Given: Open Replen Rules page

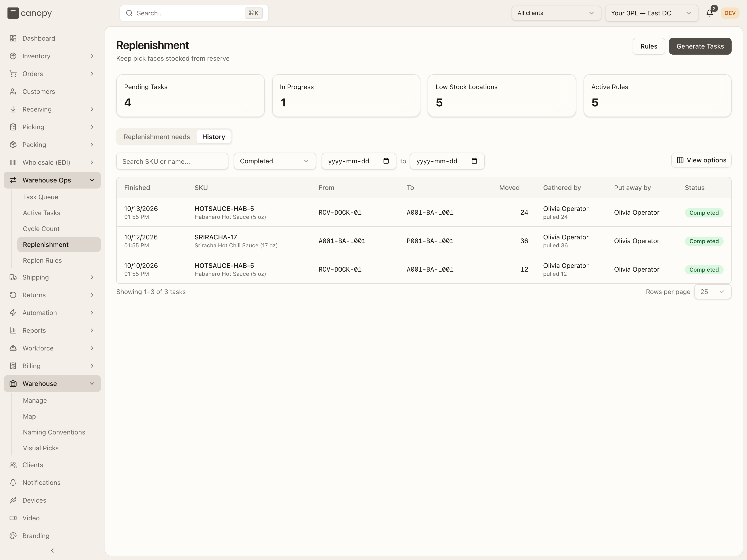Looking at the screenshot, I should click(42, 261).
